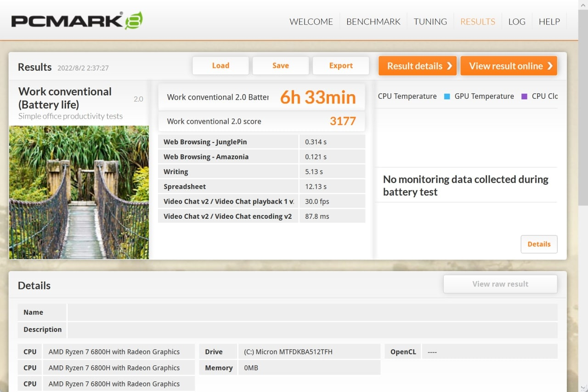Click the PCMark 8 logo
This screenshot has width=588, height=392.
[x=77, y=21]
